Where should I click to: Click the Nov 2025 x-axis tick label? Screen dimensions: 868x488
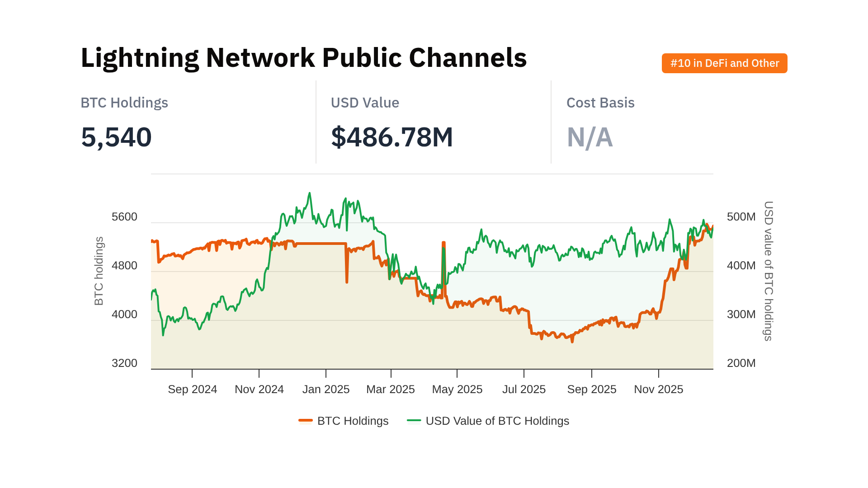point(658,389)
